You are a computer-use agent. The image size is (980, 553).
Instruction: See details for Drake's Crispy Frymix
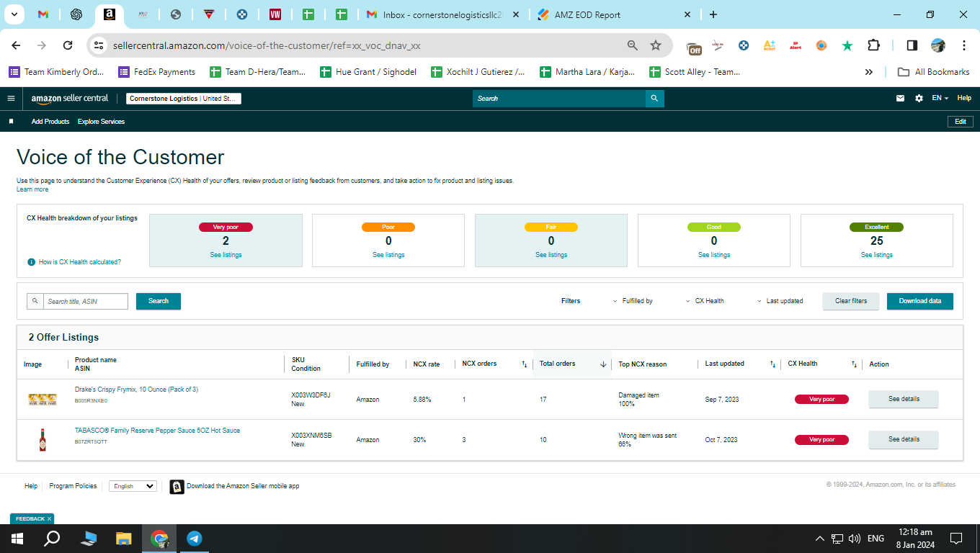coord(904,399)
